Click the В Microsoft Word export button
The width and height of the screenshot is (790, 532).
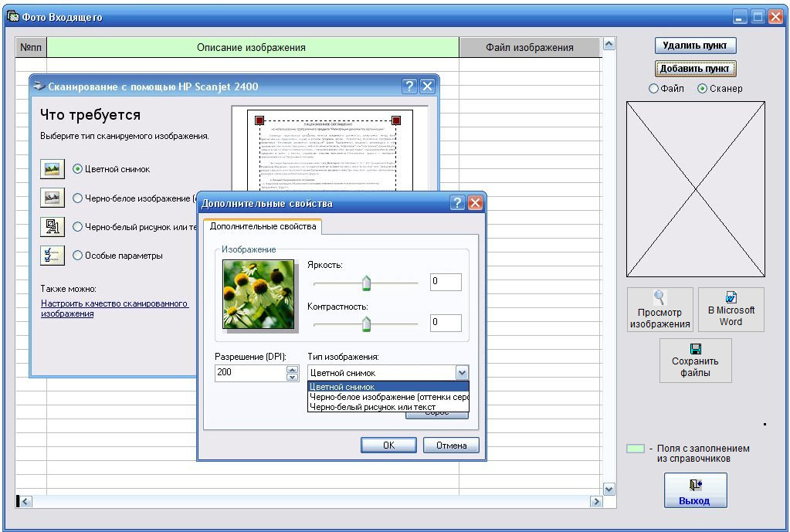pyautogui.click(x=731, y=310)
